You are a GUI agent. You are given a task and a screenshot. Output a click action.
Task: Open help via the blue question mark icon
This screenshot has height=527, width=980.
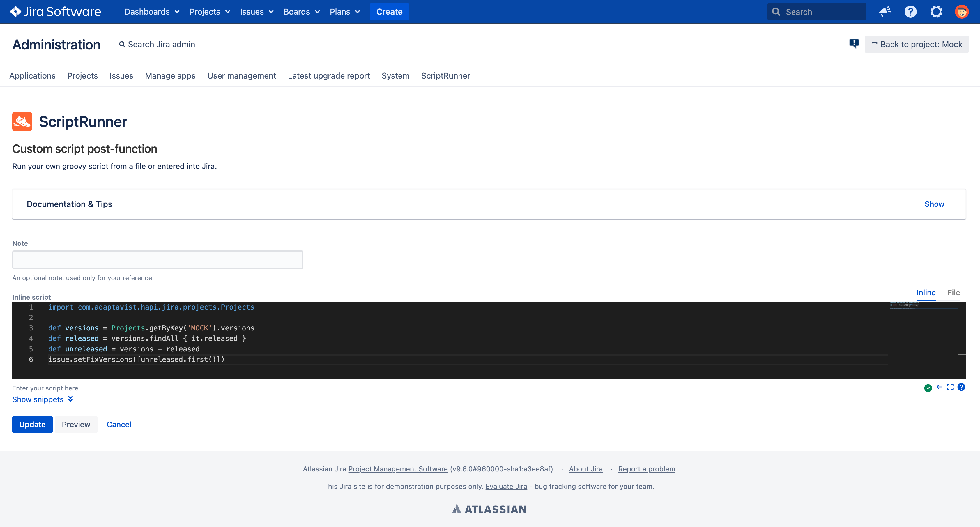click(x=962, y=387)
